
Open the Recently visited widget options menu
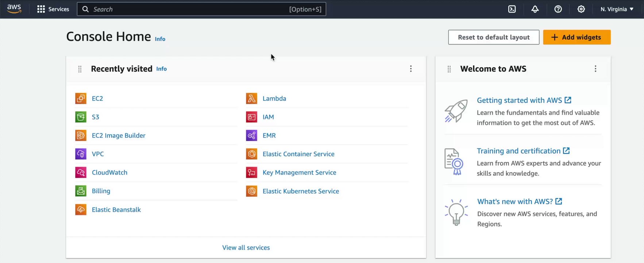(x=411, y=69)
